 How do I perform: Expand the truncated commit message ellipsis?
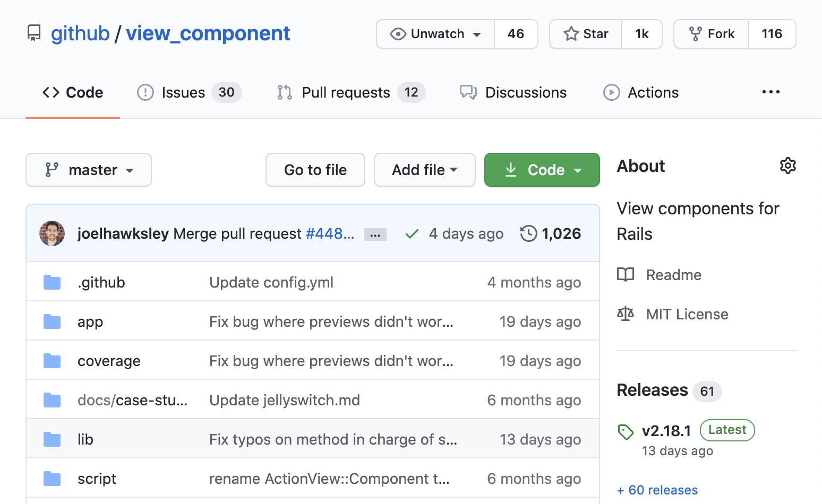coord(375,233)
